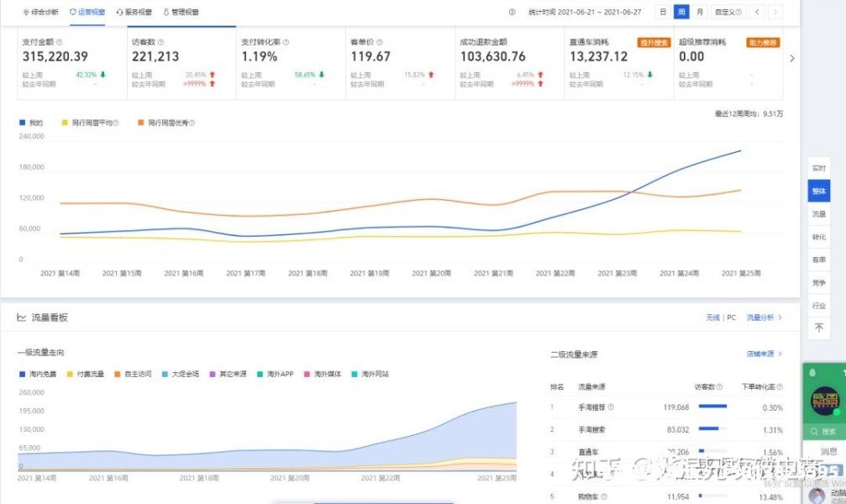Click the back-to-top arrow in right sidebar
This screenshot has height=504, width=846.
tap(819, 328)
